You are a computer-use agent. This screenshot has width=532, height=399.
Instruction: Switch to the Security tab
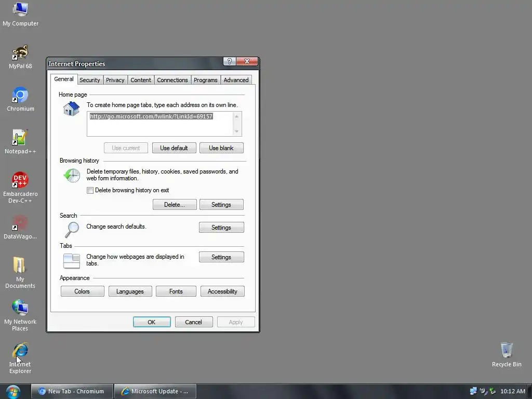pyautogui.click(x=89, y=80)
